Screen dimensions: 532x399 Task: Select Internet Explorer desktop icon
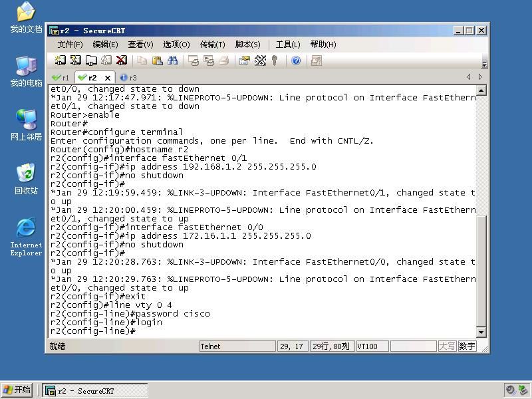click(26, 237)
